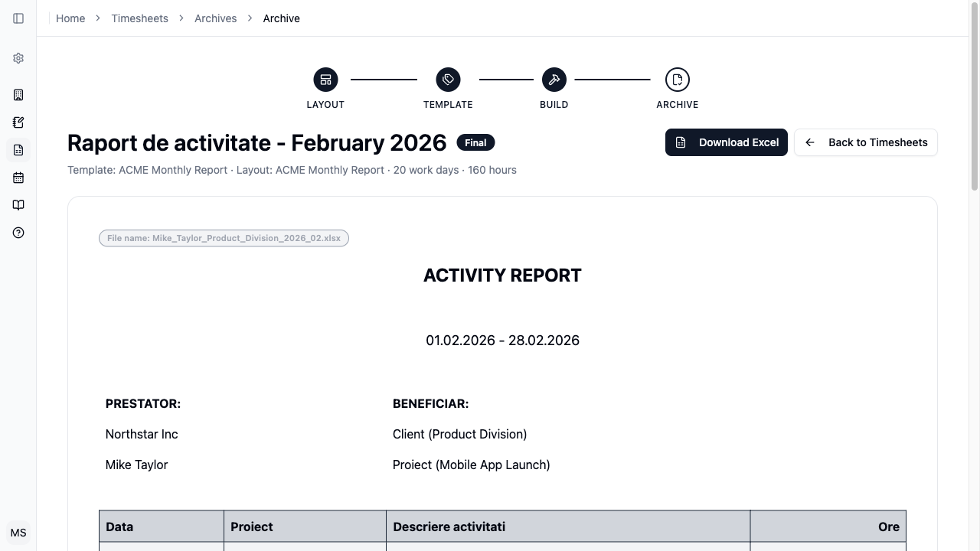
Task: Click the MS user avatar
Action: [x=18, y=533]
